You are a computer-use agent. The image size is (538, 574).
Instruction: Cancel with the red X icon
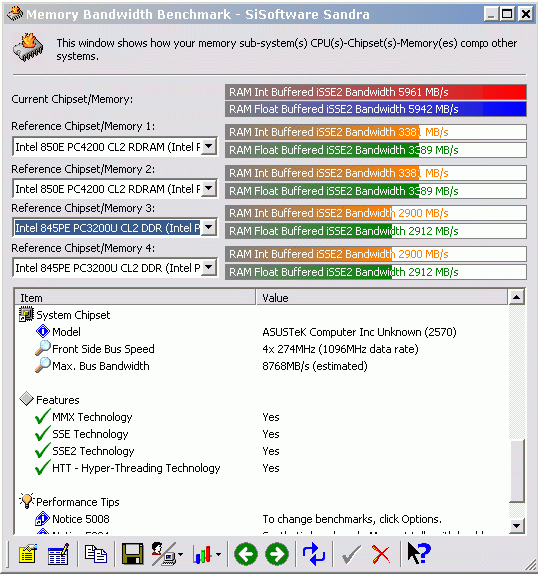[x=381, y=554]
